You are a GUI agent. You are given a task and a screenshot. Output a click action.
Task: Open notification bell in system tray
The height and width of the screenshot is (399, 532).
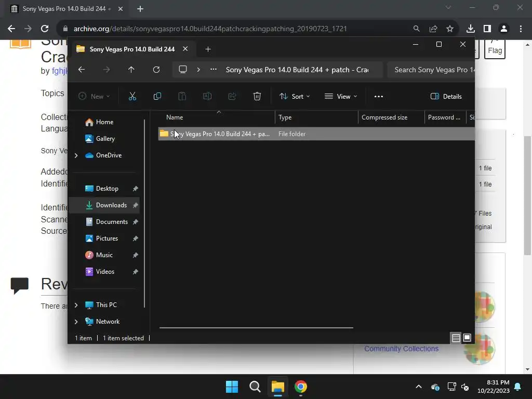pos(518,387)
